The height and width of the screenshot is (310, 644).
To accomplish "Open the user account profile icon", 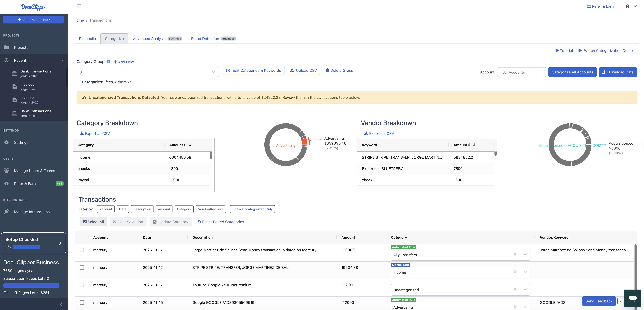I will click(627, 6).
